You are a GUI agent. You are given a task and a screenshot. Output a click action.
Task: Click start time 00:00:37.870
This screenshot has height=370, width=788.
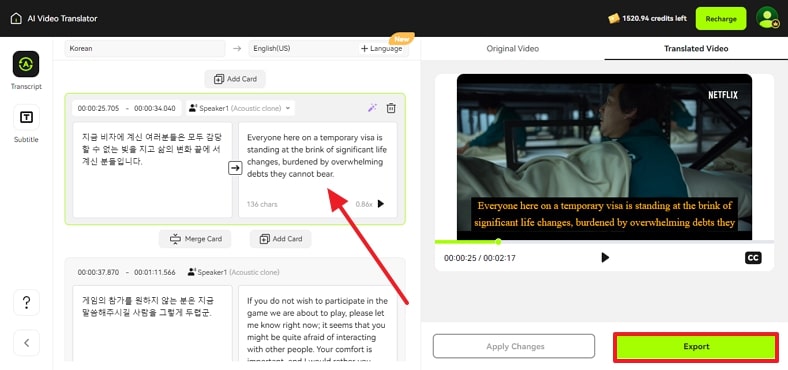click(x=98, y=272)
